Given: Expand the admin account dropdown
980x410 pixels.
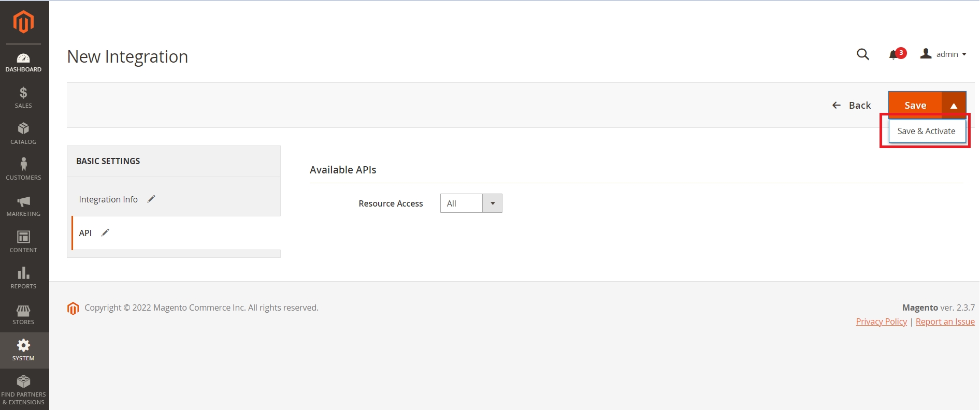Looking at the screenshot, I should (x=944, y=54).
